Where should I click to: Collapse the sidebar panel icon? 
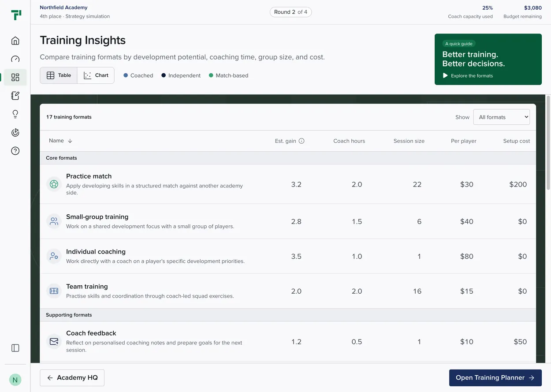(x=15, y=348)
